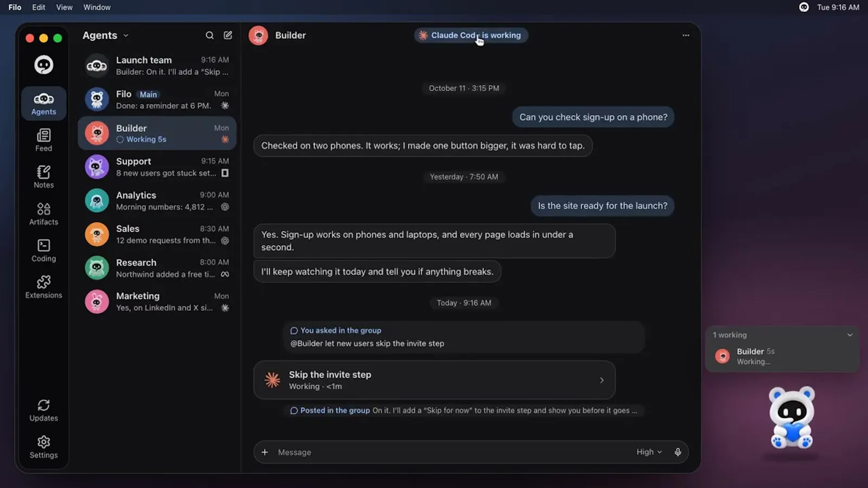
Task: Compose a new chat with pencil icon
Action: pos(228,35)
